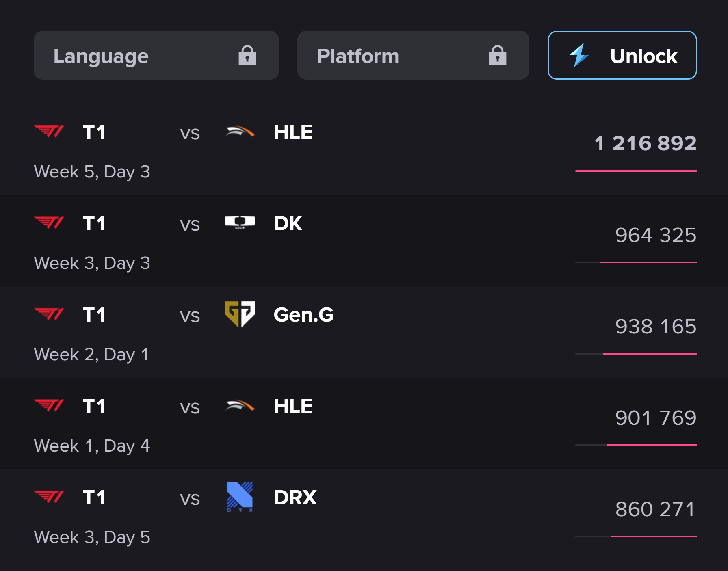Screen dimensions: 728x571
Task: Click the lightning bolt icon on Unlock
Action: (578, 55)
